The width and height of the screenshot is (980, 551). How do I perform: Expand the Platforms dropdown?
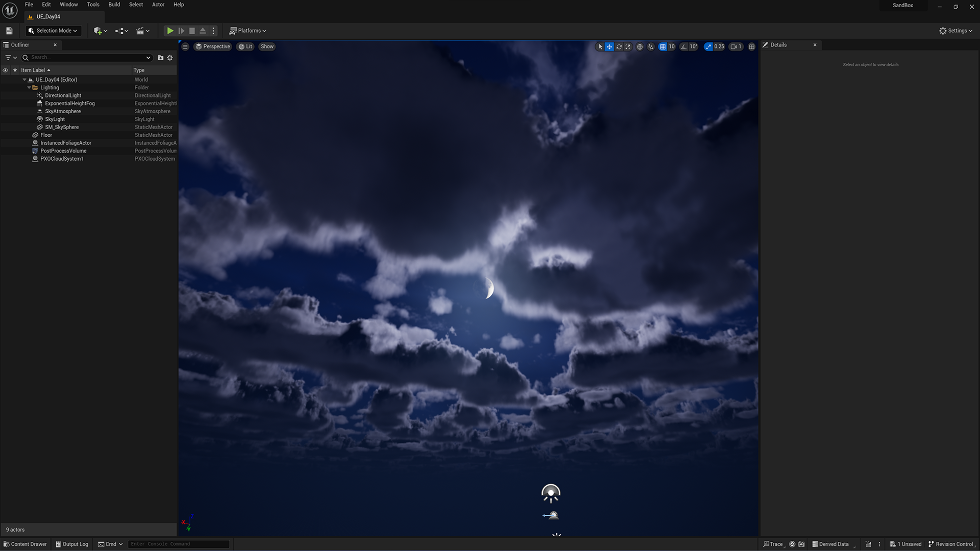pyautogui.click(x=248, y=31)
